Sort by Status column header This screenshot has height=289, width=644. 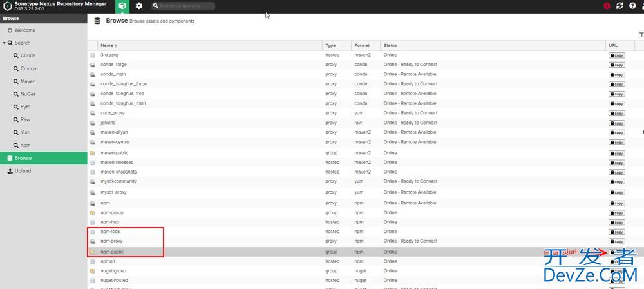tap(493, 45)
